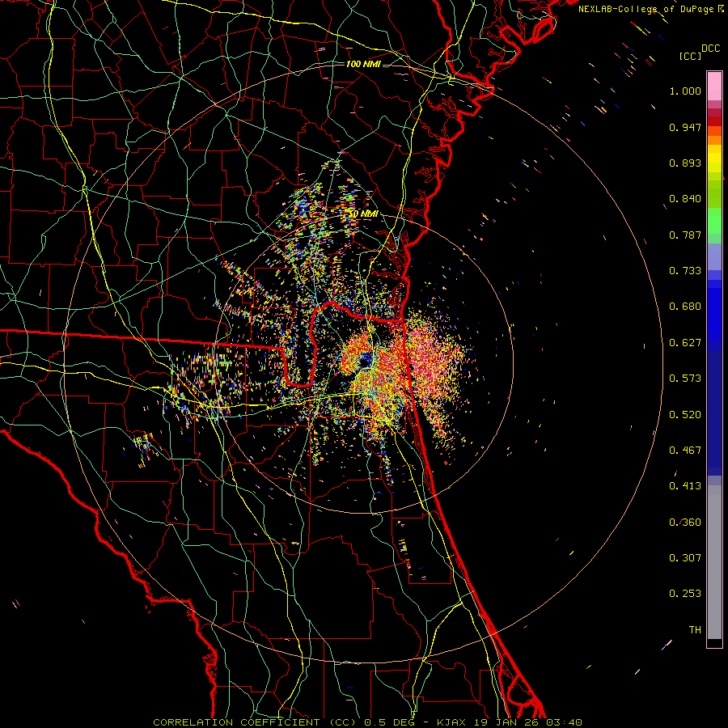This screenshot has width=728, height=728.
Task: Click the 0.307 scale value
Action: [685, 558]
